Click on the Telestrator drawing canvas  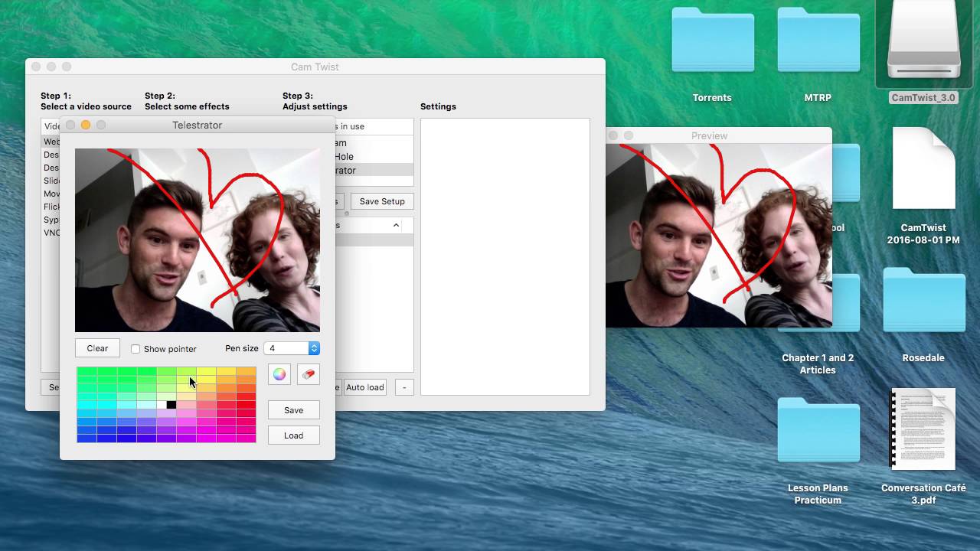198,240
